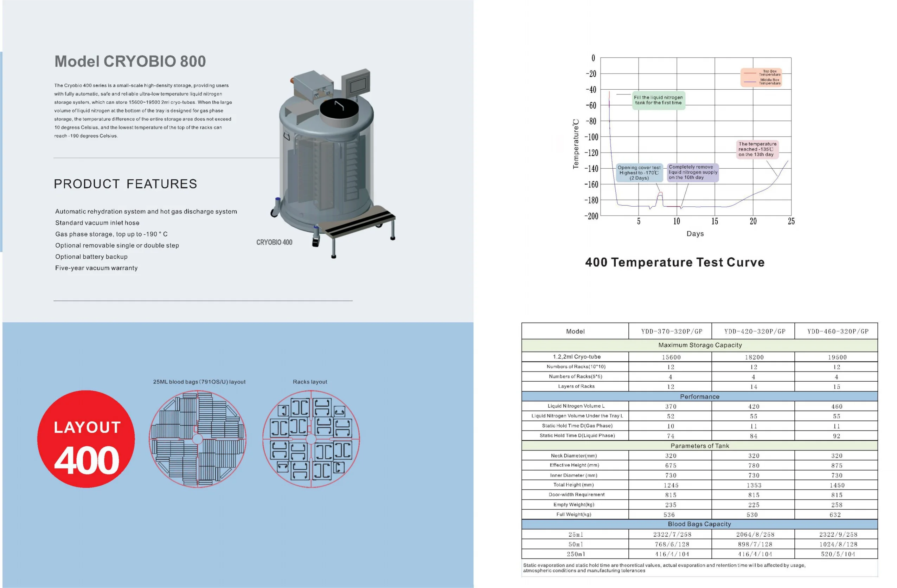Click 'Completely remove liquid nitrogen supply' callout

[x=693, y=173]
